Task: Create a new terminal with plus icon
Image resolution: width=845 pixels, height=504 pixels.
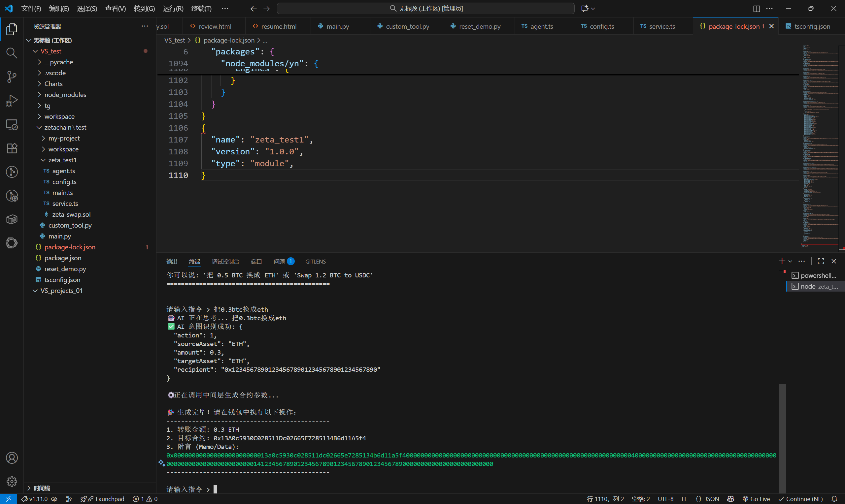Action: coord(782,261)
